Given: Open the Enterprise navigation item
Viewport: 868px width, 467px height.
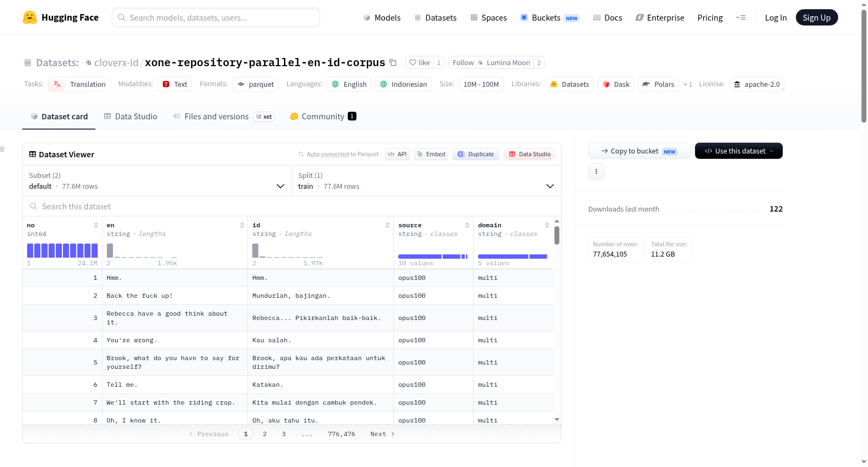Looking at the screenshot, I should tap(660, 17).
